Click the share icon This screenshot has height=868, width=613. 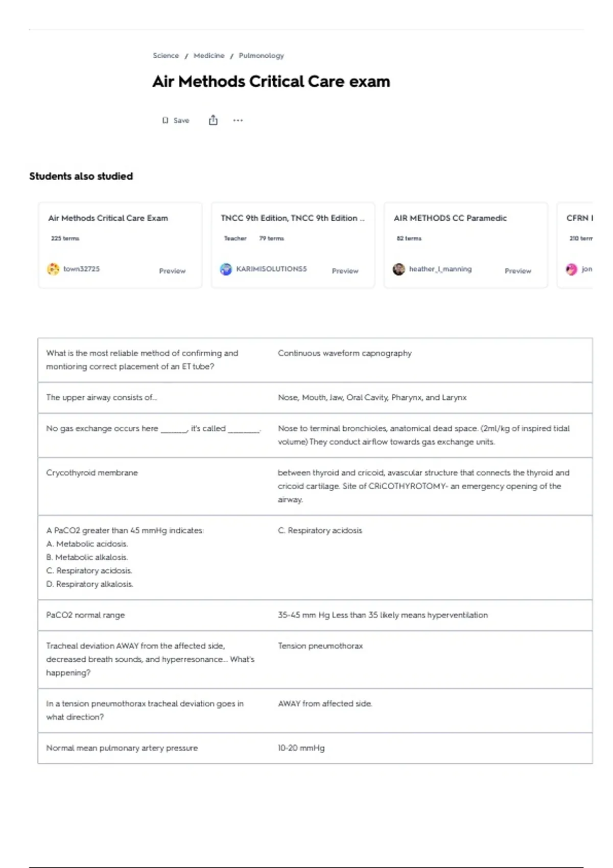point(213,120)
